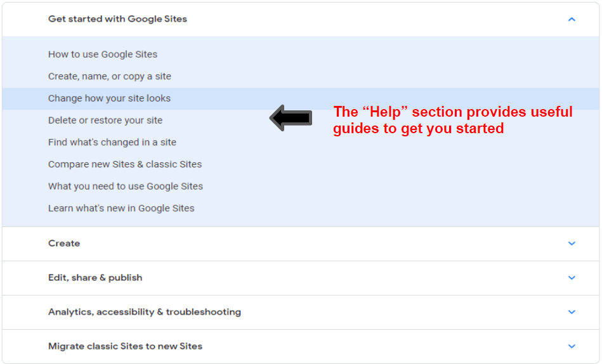Open Delete or restore your site
This screenshot has width=602, height=364.
click(x=105, y=120)
